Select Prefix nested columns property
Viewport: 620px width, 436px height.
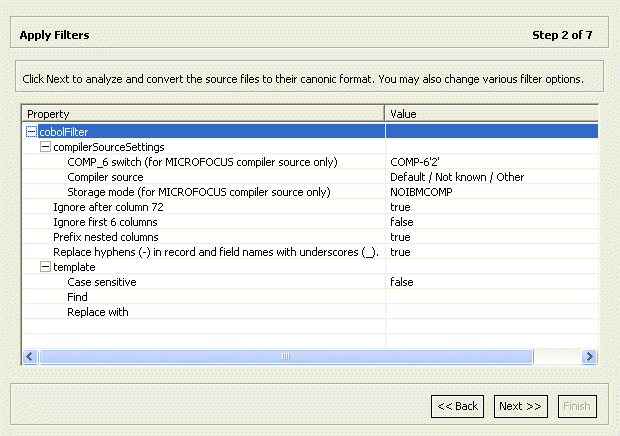105,237
